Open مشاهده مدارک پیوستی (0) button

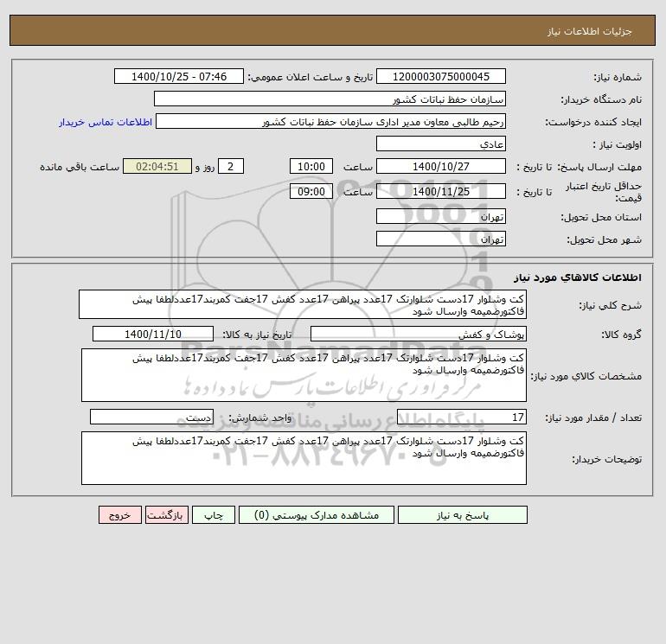[317, 515]
